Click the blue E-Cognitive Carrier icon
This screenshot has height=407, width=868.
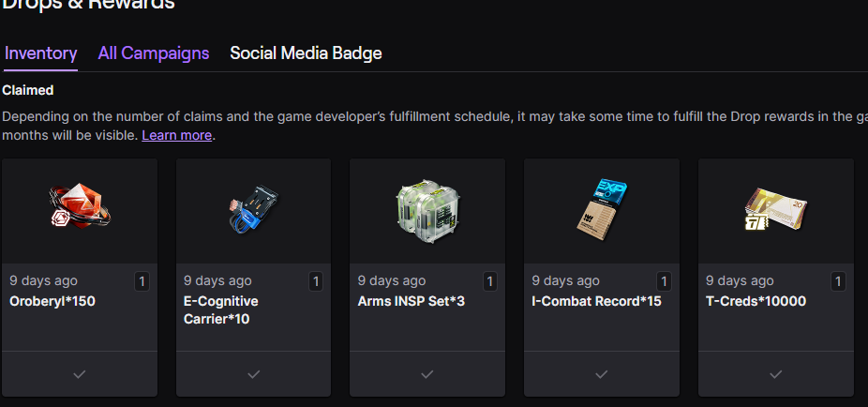click(252, 210)
